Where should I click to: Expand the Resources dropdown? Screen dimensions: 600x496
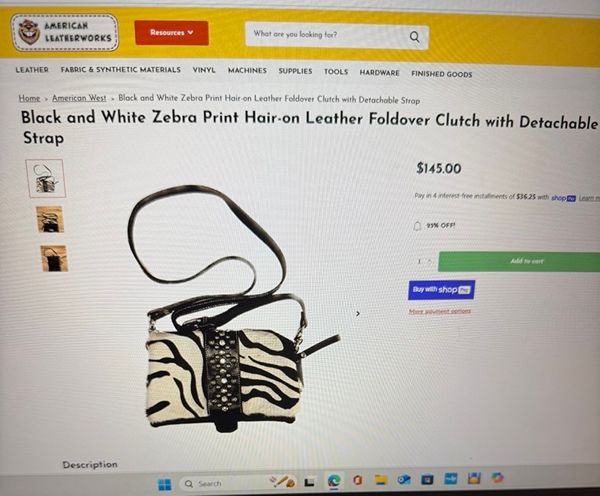coord(171,33)
